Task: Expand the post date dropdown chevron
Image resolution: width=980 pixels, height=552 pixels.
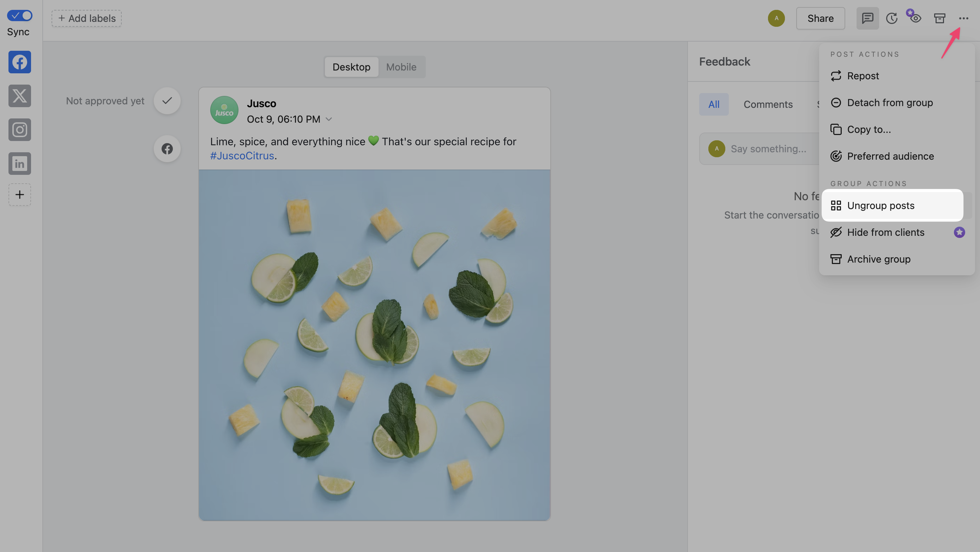Action: pyautogui.click(x=329, y=119)
